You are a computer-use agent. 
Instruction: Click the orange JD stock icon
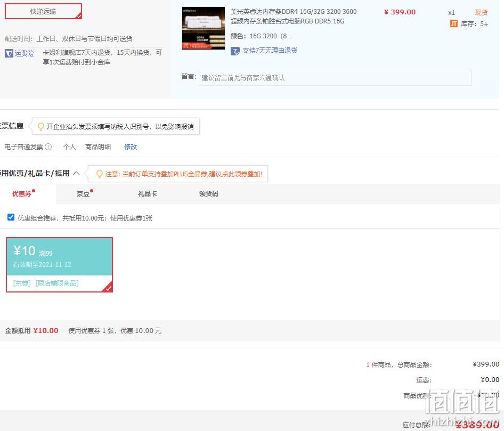[454, 24]
